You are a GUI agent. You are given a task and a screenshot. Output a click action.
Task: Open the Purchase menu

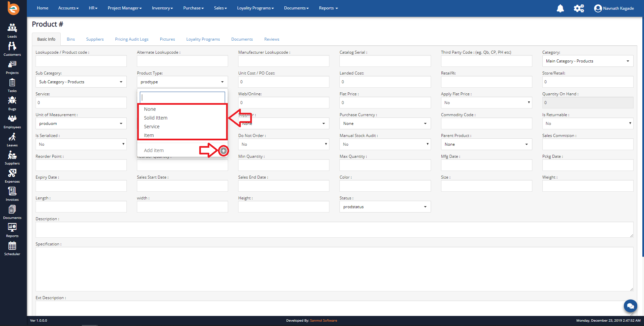point(194,8)
